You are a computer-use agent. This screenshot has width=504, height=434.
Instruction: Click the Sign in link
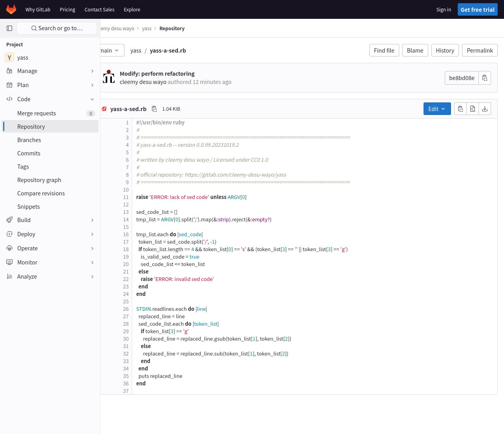[444, 9]
